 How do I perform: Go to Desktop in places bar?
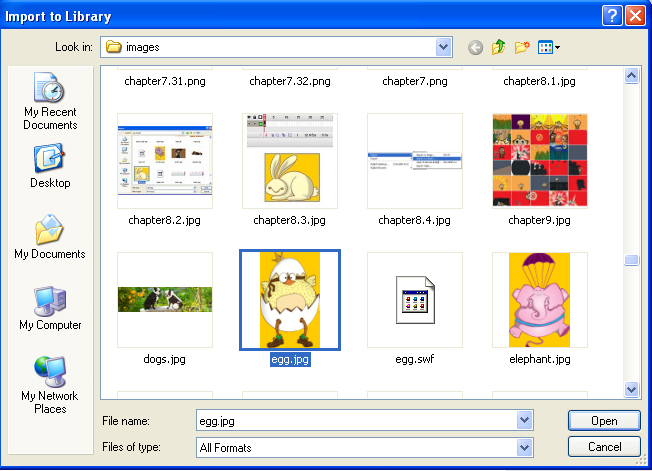pos(50,166)
